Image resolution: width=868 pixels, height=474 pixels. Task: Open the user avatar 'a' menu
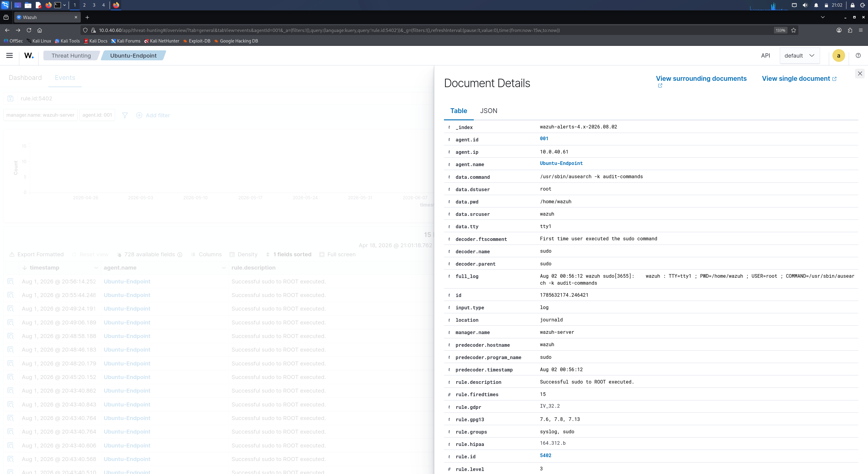click(838, 55)
